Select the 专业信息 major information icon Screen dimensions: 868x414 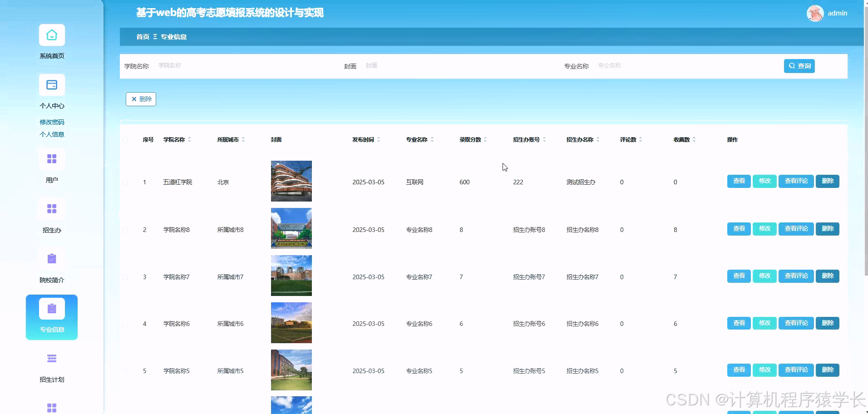click(x=52, y=308)
